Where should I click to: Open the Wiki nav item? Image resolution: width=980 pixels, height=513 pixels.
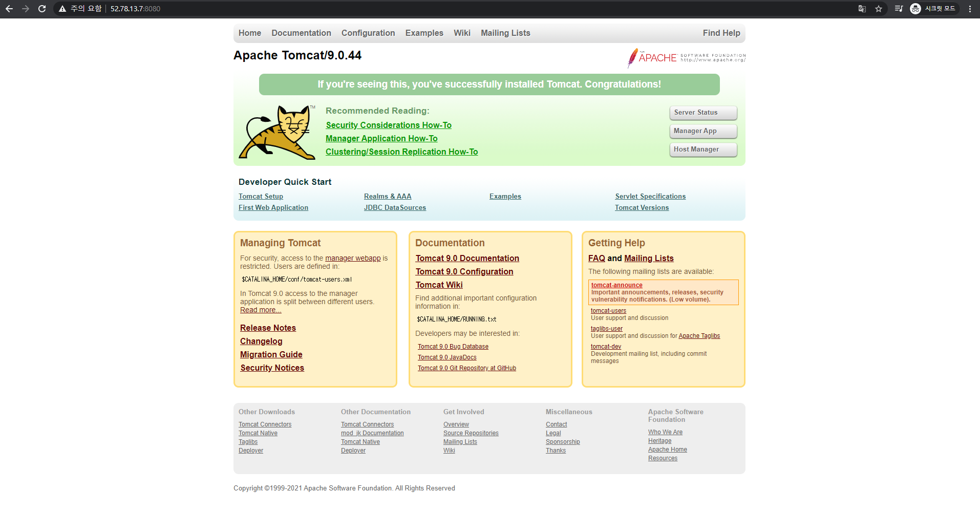[x=462, y=33]
